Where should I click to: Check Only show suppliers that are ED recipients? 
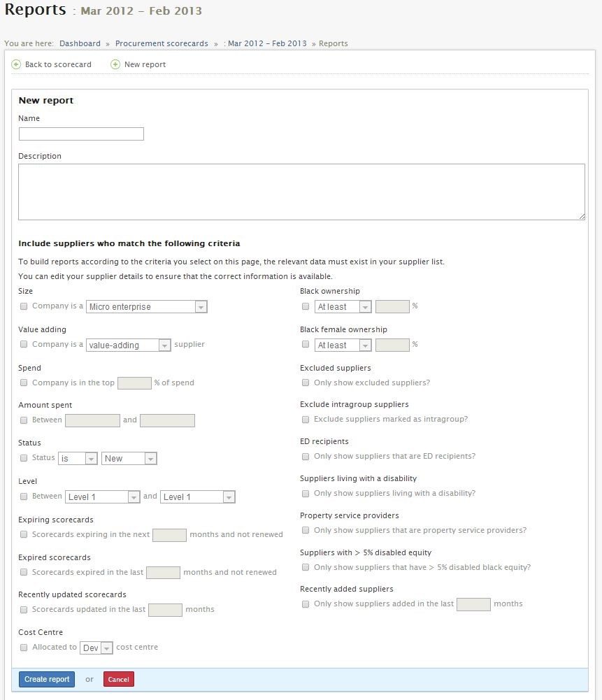(x=306, y=457)
